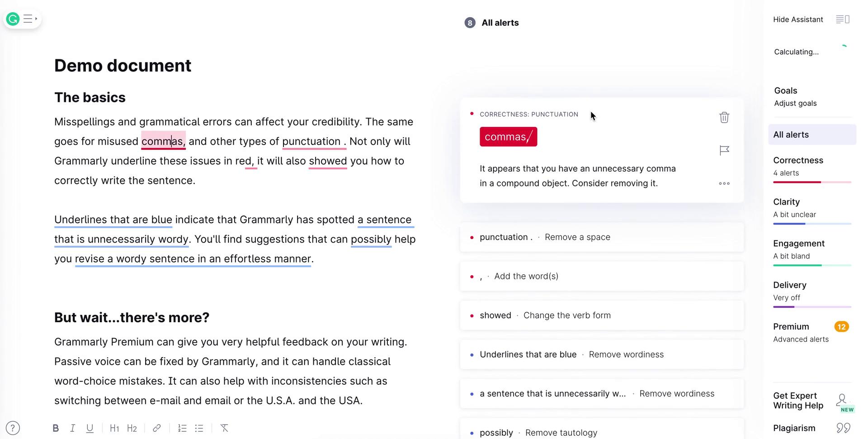Expand the 'showed' Change the verb form alert
Screen dimensions: 868x439
point(602,315)
